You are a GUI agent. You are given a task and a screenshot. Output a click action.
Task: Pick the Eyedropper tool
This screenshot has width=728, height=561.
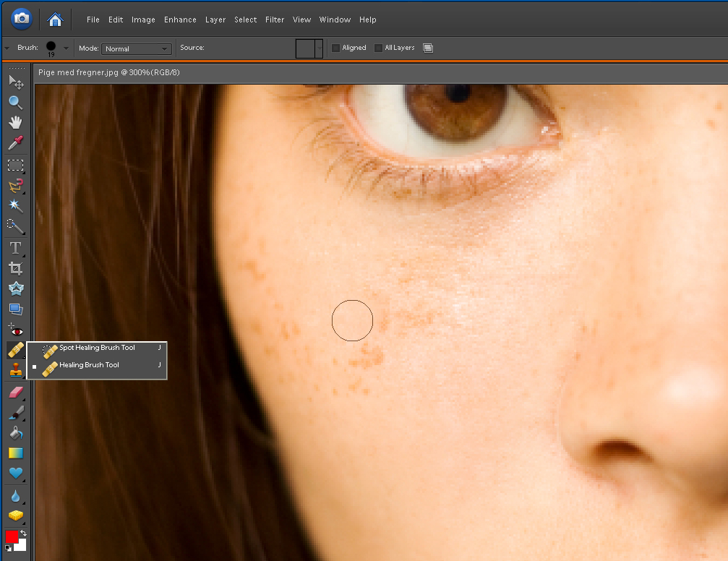(15, 142)
